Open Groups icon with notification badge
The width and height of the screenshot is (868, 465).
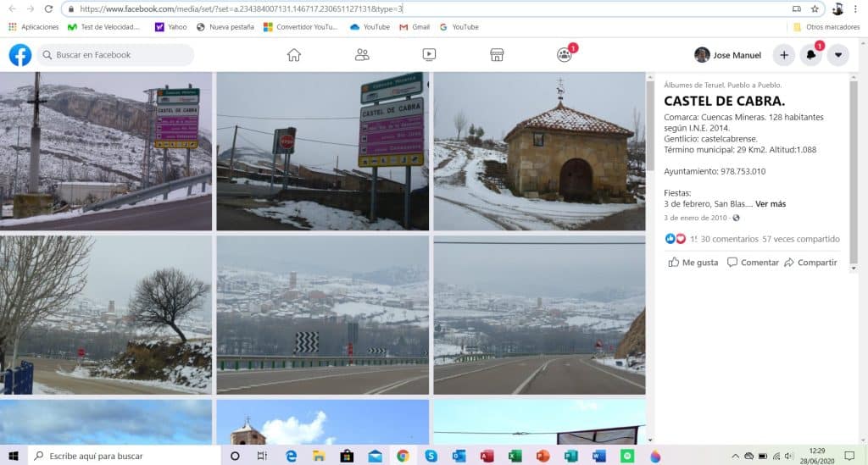pos(565,54)
